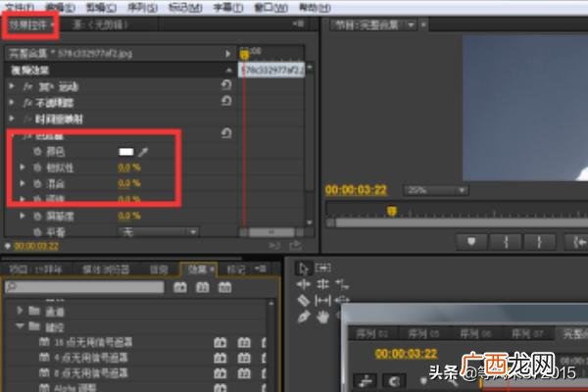Expand the 混合 (Blend) parameter
The height and width of the screenshot is (392, 588).
(23, 183)
